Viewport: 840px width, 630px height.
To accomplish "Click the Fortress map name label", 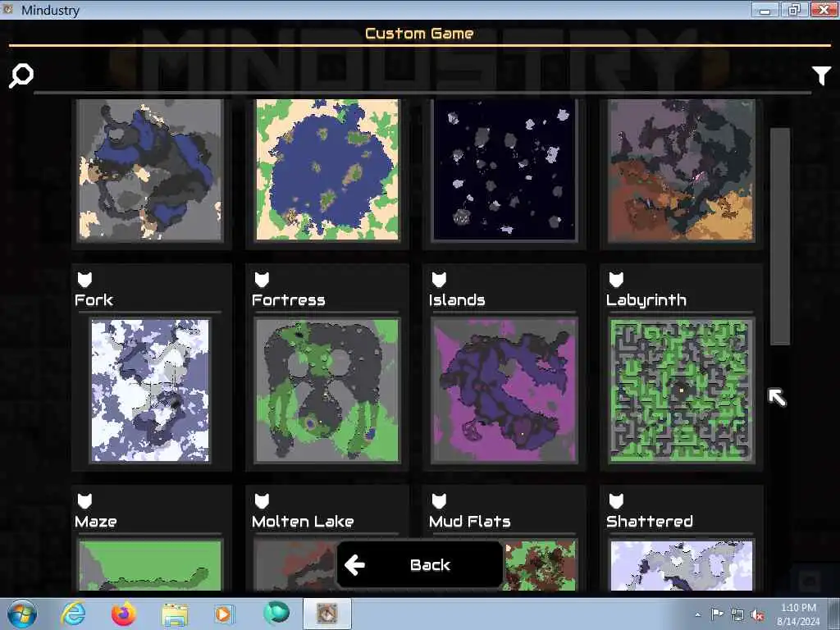I will pyautogui.click(x=288, y=300).
